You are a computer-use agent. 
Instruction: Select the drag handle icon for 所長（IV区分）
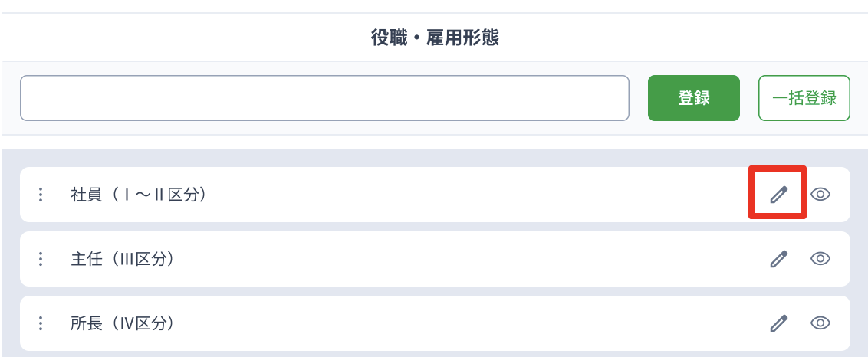coord(41,323)
